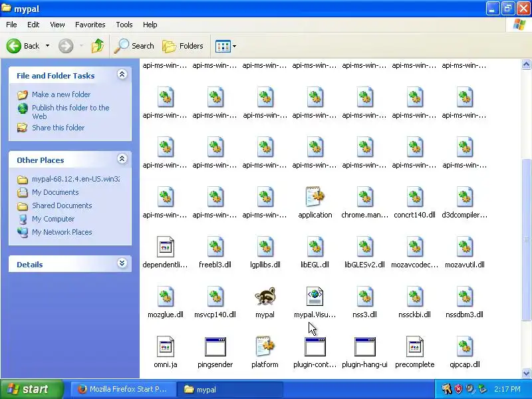This screenshot has height=399, width=532.
Task: Click the precomplete file icon
Action: (414, 346)
